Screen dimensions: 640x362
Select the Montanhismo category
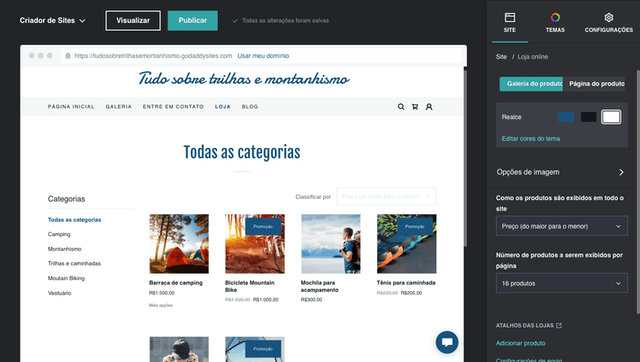(x=64, y=249)
